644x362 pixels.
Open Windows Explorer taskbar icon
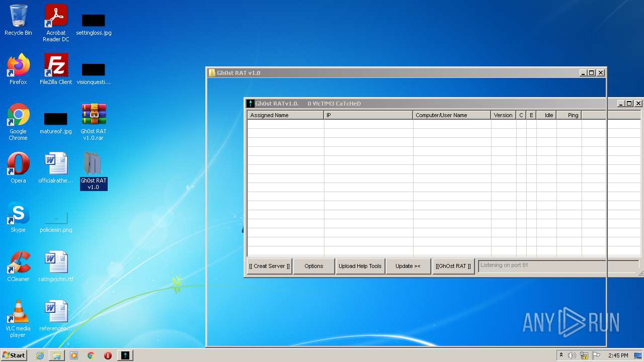coord(57,355)
